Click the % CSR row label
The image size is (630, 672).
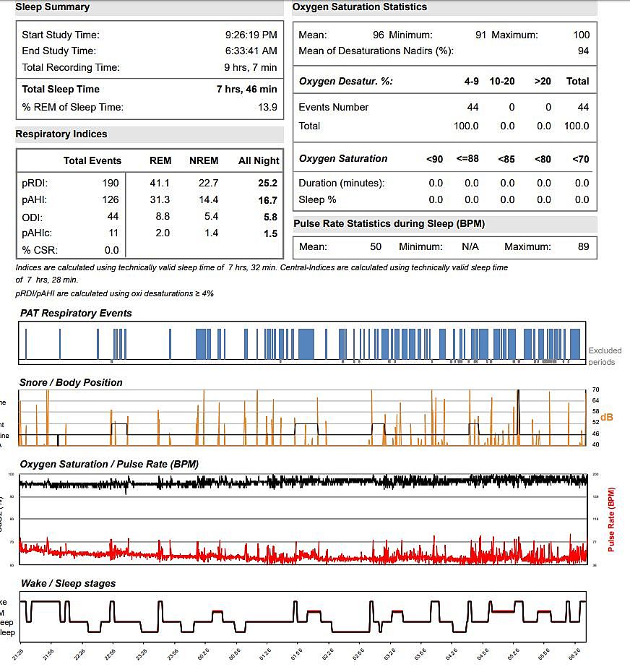click(40, 250)
